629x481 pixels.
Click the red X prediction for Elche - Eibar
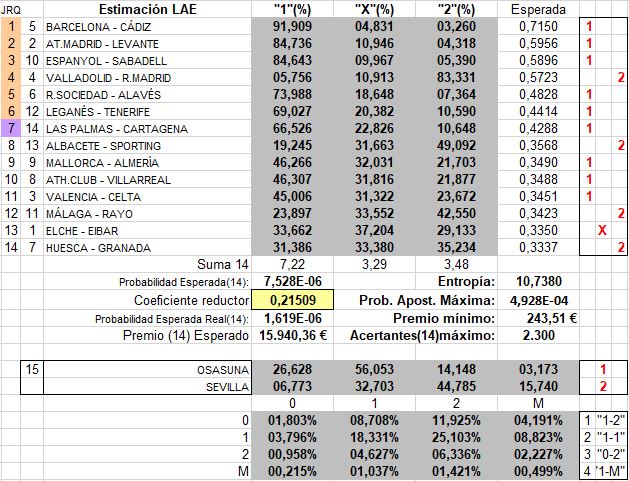coord(602,231)
